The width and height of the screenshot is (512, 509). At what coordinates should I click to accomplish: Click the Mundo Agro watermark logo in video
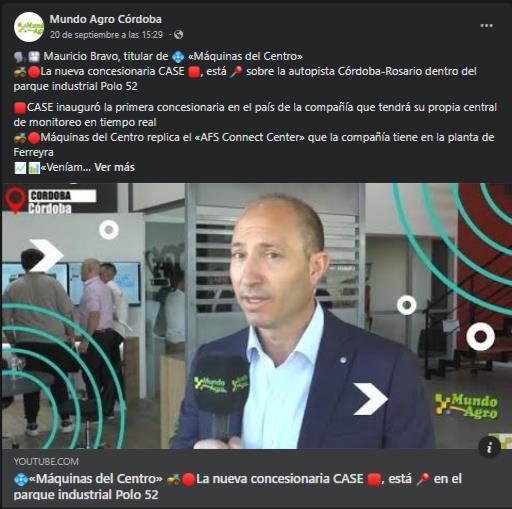click(466, 405)
